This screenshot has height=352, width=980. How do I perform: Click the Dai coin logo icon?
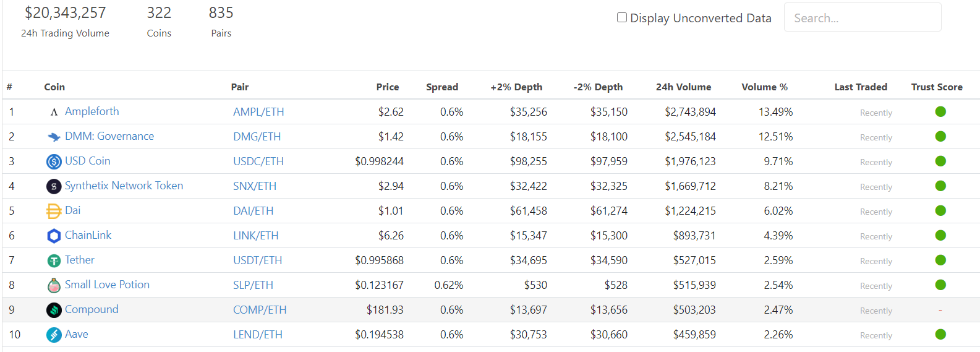tap(54, 211)
